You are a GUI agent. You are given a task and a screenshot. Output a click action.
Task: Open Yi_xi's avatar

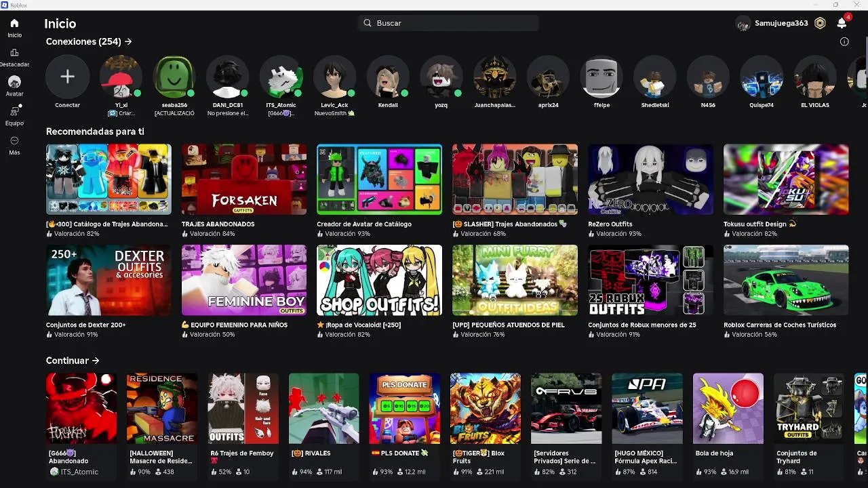(121, 77)
